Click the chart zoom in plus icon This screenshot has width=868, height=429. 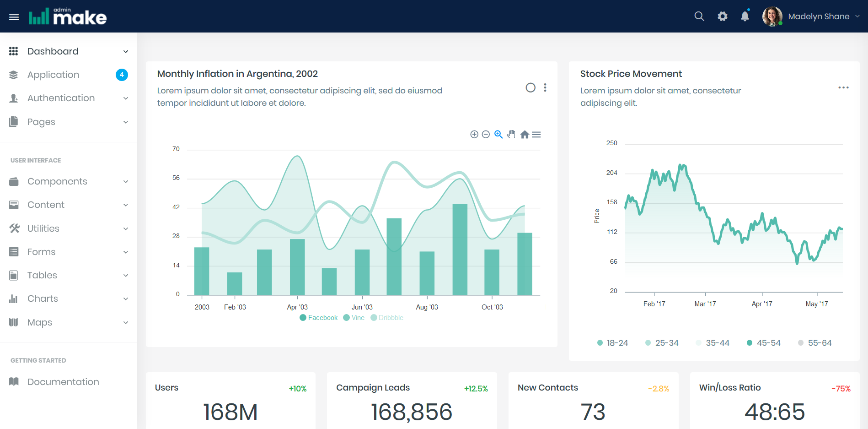point(474,134)
